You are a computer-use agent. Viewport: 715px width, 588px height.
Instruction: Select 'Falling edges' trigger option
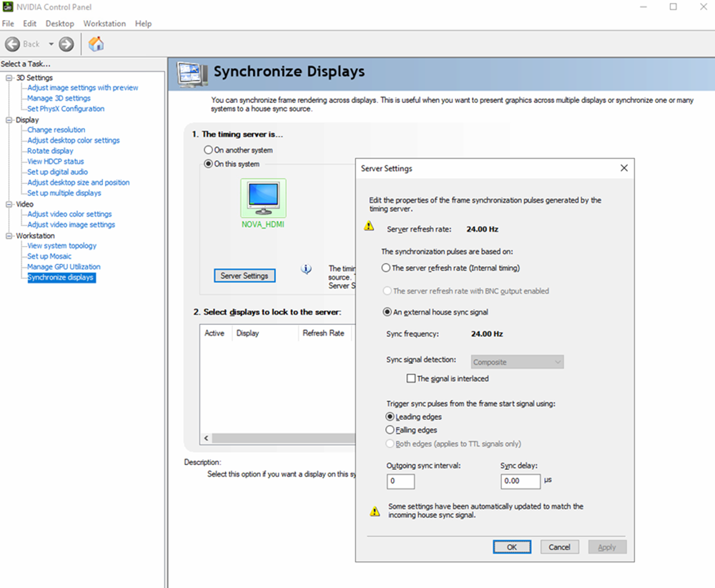coord(390,430)
